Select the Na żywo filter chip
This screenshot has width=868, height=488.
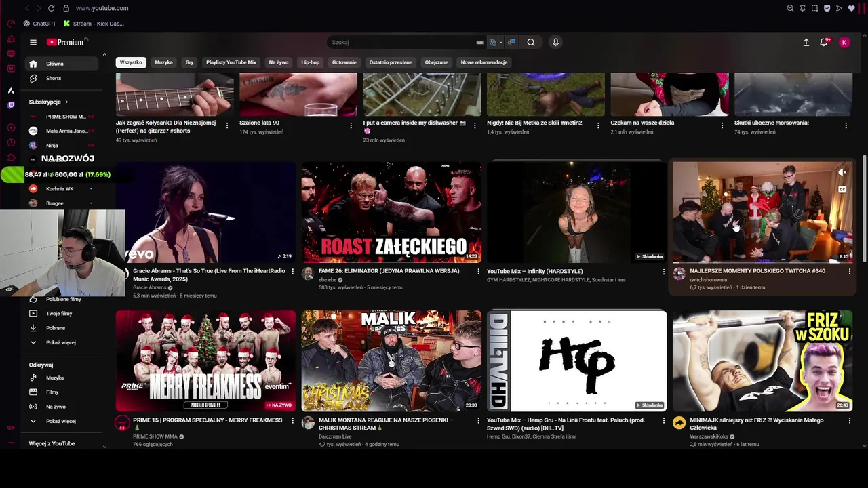pyautogui.click(x=278, y=62)
